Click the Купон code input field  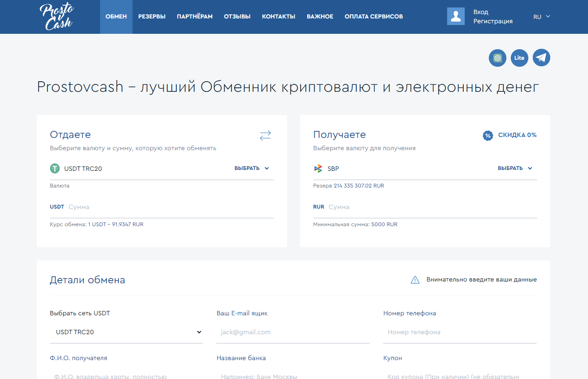tap(460, 375)
